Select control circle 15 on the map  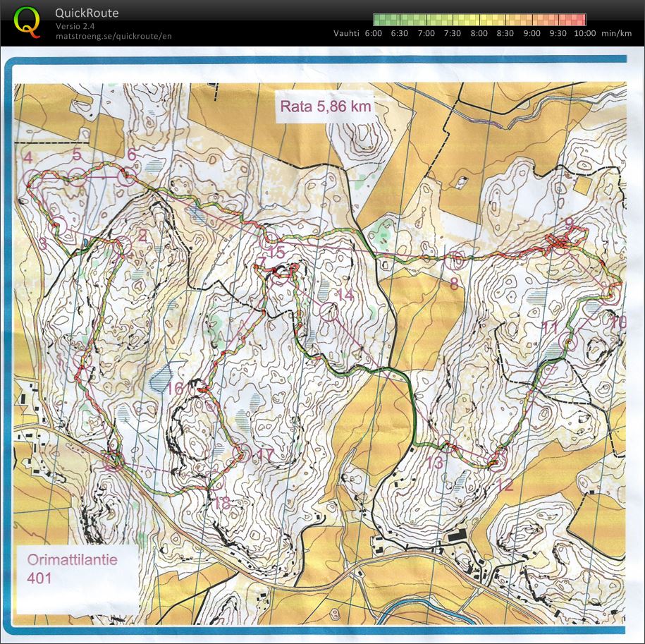coord(270,236)
